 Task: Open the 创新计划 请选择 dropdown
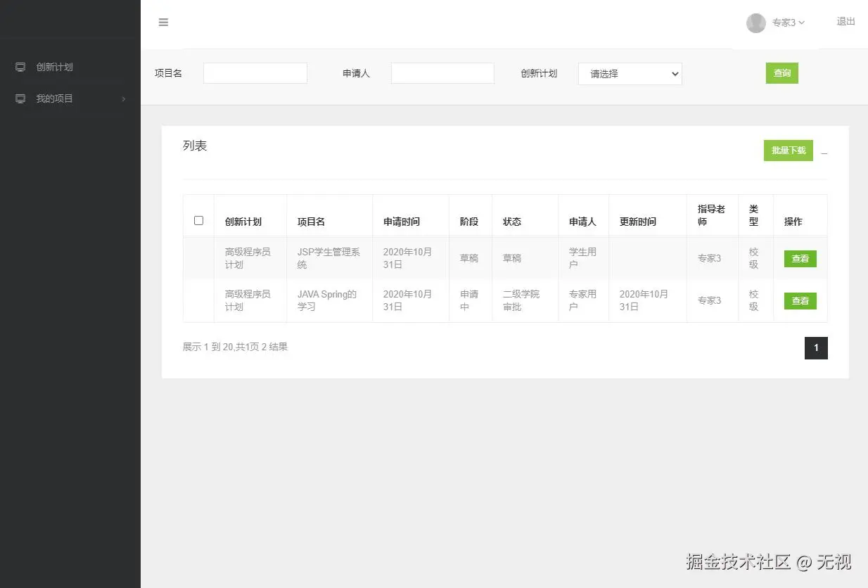click(x=630, y=74)
